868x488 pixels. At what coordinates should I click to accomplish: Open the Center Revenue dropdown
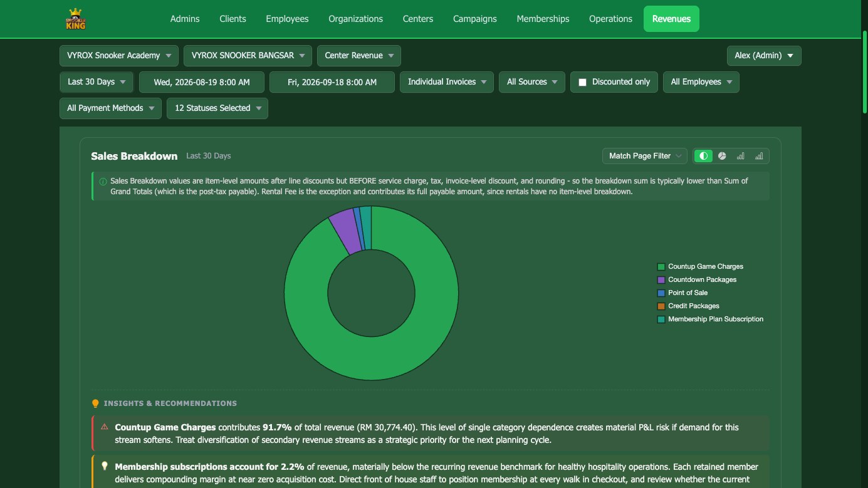(359, 56)
